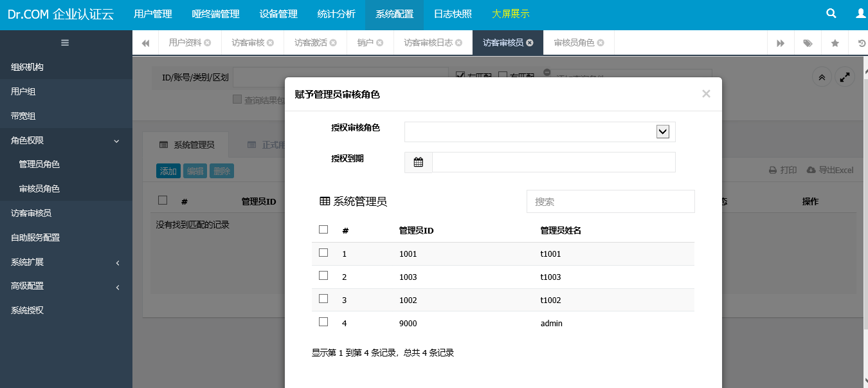The height and width of the screenshot is (388, 868).
Task: Sort by 管理员姓名 column in dialog
Action: 561,230
